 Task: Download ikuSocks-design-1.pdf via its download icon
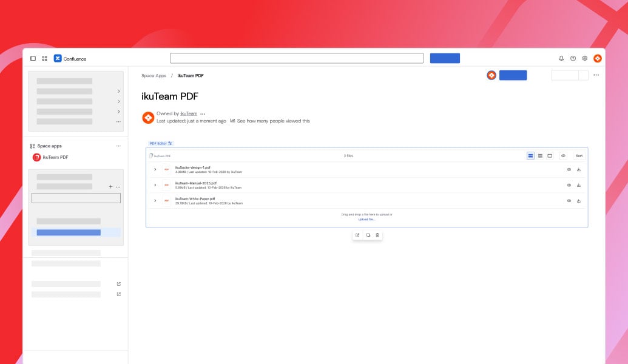(578, 169)
